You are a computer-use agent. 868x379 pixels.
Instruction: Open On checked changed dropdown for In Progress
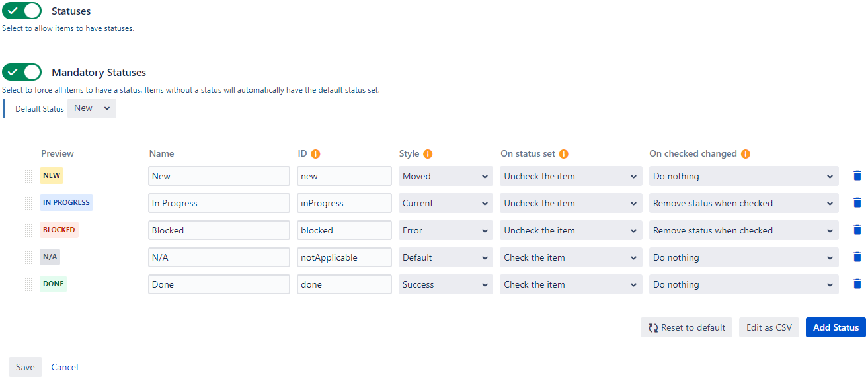pyautogui.click(x=743, y=203)
